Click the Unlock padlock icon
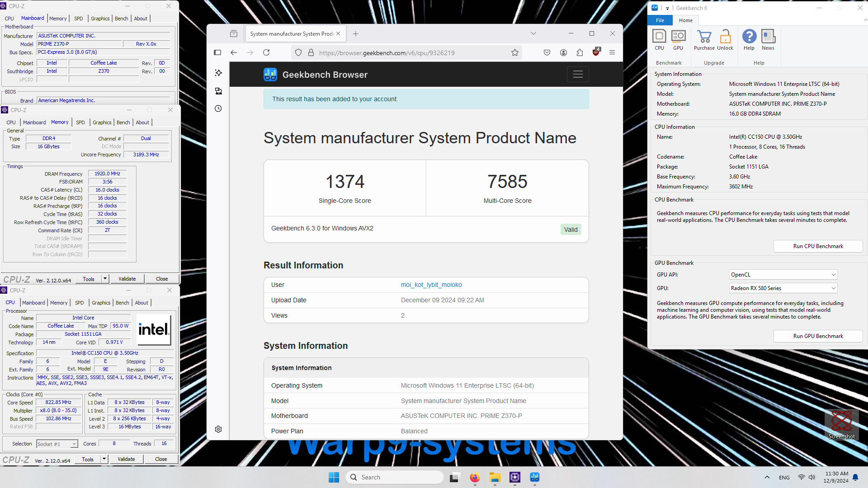 pyautogui.click(x=725, y=40)
